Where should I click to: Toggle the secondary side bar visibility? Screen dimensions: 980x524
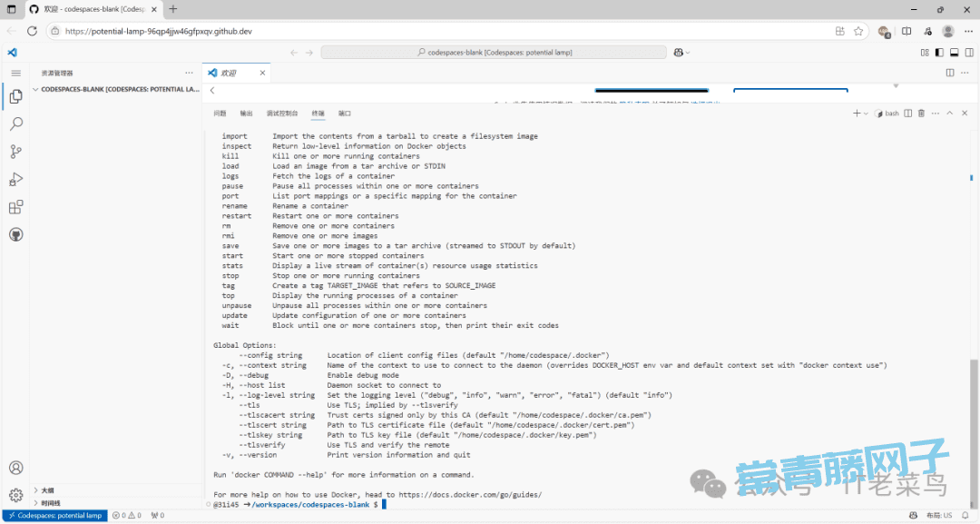pos(969,53)
